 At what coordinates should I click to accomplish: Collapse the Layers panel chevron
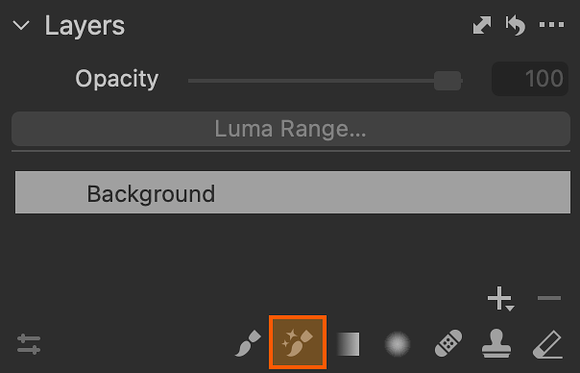pos(21,26)
